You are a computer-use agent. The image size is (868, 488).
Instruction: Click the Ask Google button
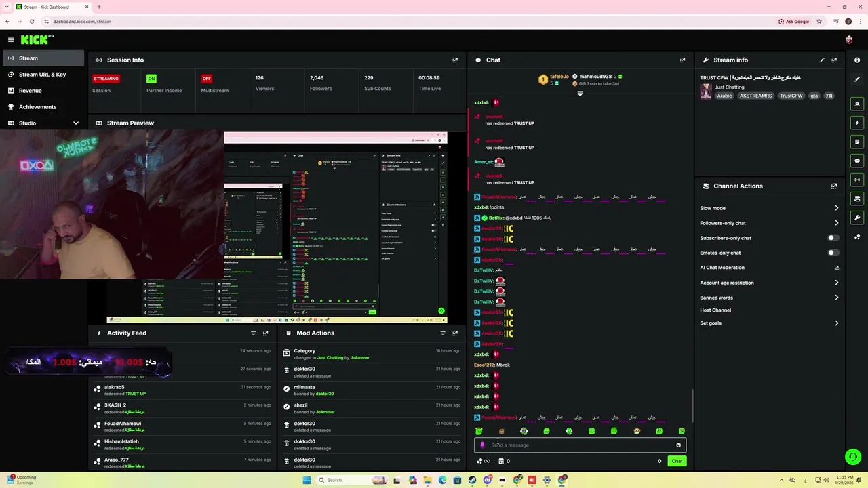pyautogui.click(x=794, y=21)
